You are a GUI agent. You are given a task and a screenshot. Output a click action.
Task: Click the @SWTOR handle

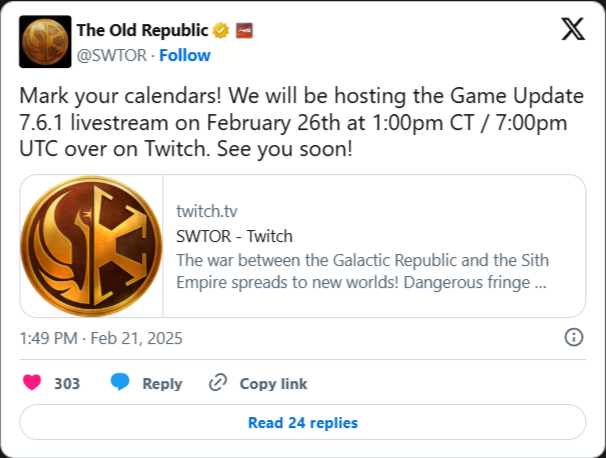pyautogui.click(x=112, y=55)
